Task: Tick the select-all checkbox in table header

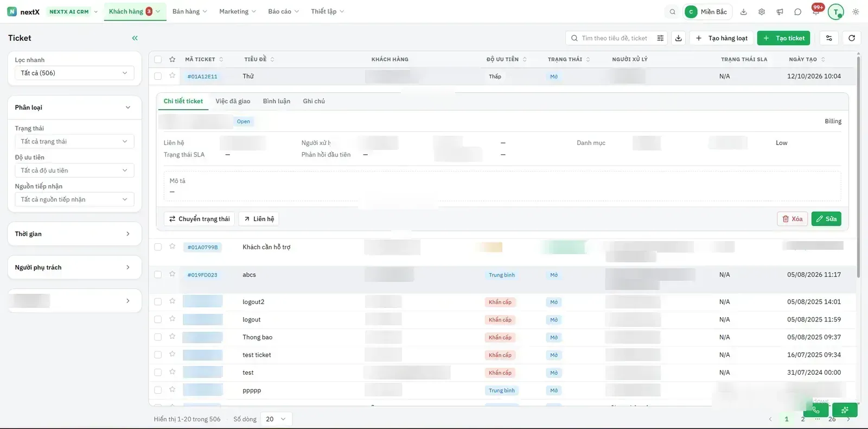Action: (158, 59)
